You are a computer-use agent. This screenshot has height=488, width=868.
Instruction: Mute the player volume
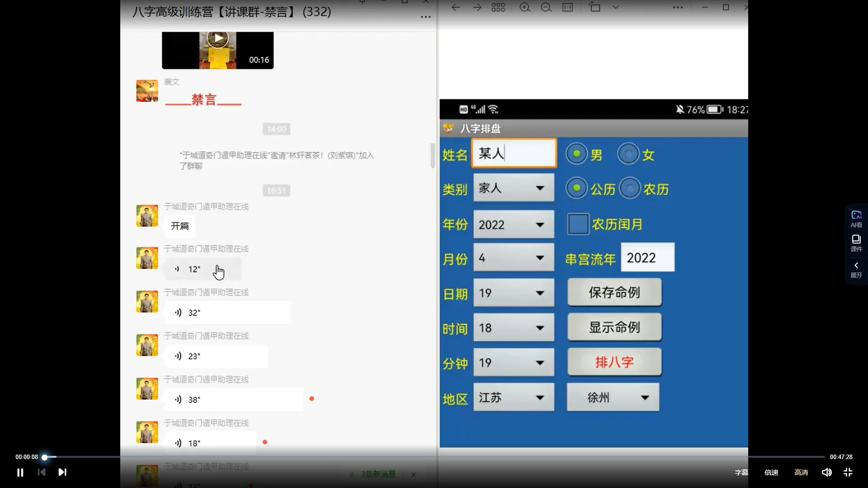826,472
